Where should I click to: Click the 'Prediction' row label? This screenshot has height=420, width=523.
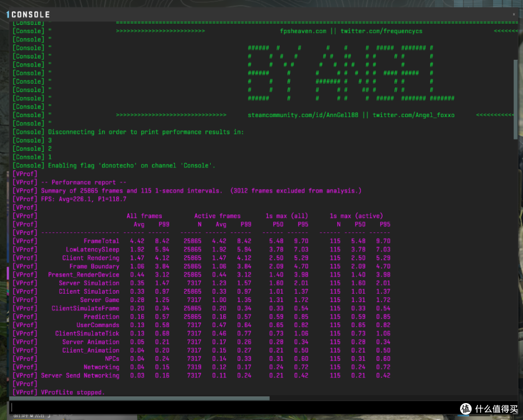(x=101, y=316)
